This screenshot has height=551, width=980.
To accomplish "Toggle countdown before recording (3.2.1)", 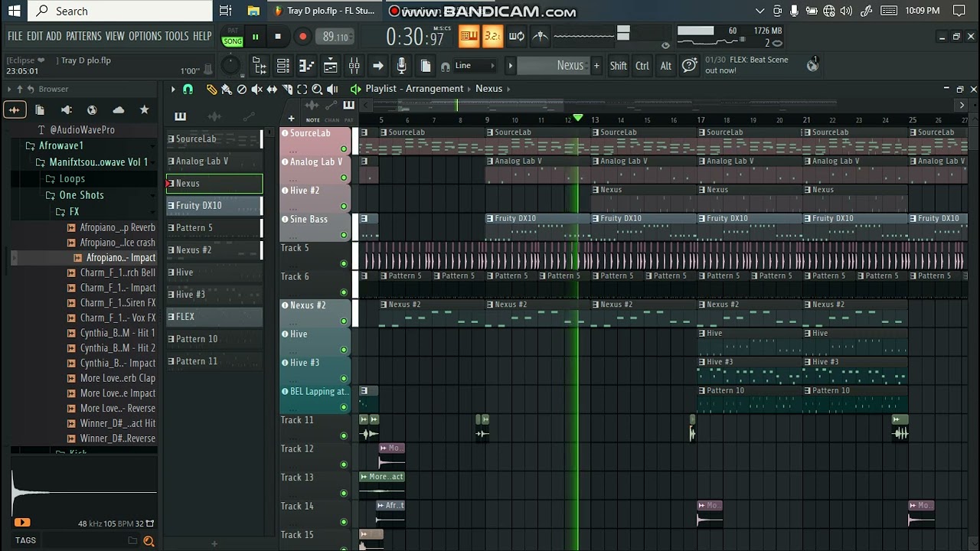I will click(x=492, y=36).
